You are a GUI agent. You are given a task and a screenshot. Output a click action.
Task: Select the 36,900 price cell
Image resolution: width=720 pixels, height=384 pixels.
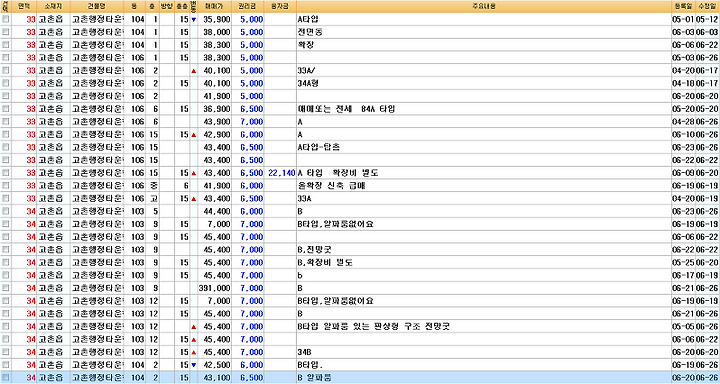[214, 109]
